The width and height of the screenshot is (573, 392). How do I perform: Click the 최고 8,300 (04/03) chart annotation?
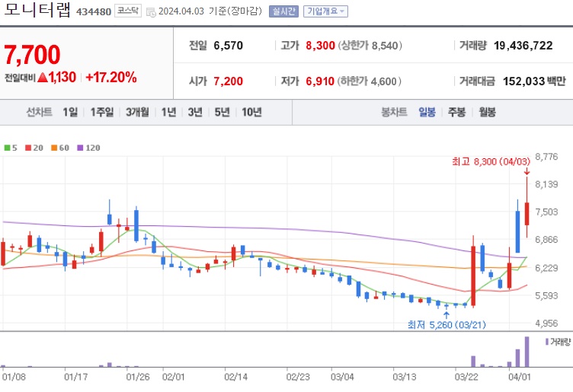[x=491, y=161]
